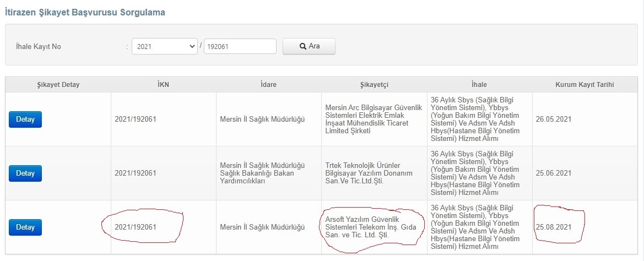Click the İhale Kayıt No label
The image size is (644, 261).
click(38, 46)
